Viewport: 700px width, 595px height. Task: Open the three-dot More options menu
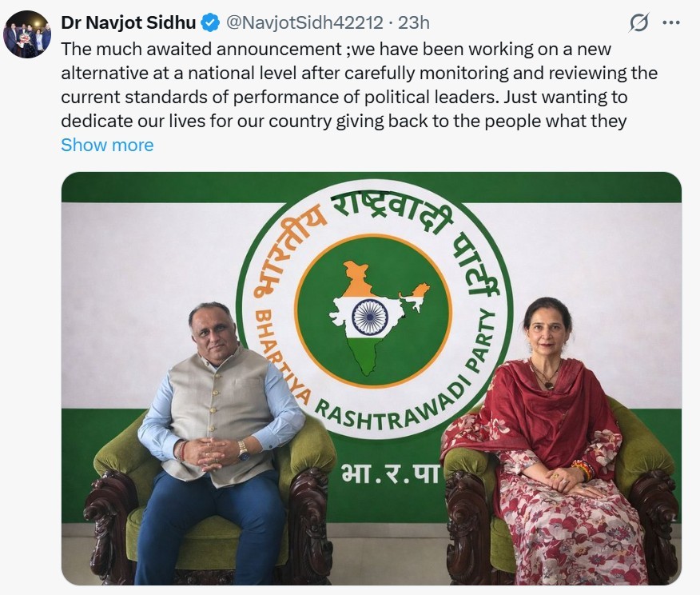click(671, 22)
